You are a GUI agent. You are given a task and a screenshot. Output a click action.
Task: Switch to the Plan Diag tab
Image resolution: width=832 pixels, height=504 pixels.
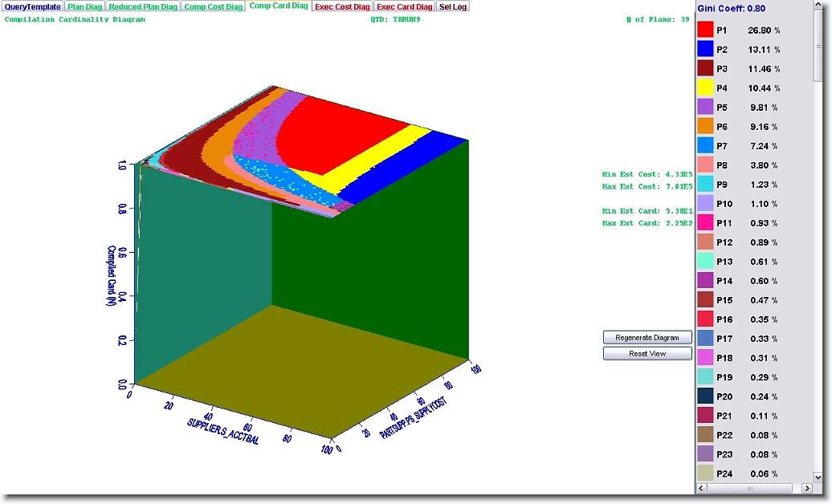point(84,6)
